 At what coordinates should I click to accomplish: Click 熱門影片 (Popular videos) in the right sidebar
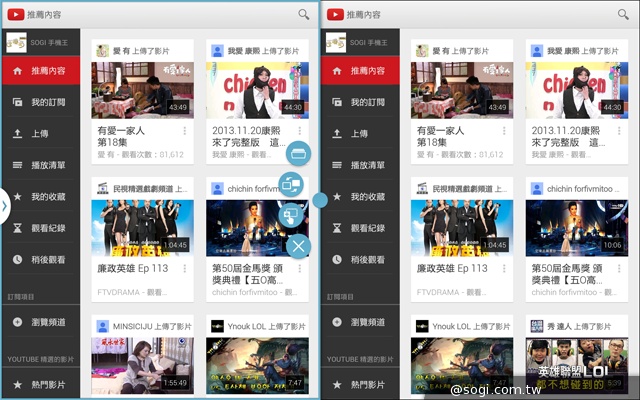tap(368, 384)
